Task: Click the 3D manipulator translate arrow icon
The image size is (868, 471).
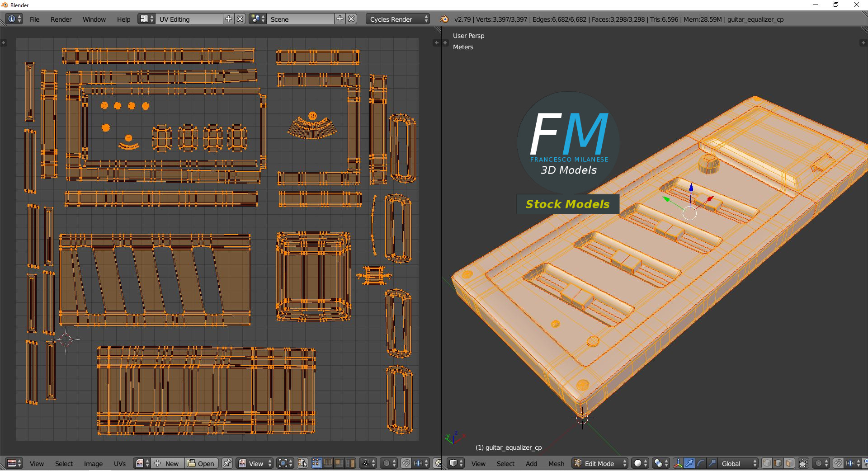Action: [689, 464]
